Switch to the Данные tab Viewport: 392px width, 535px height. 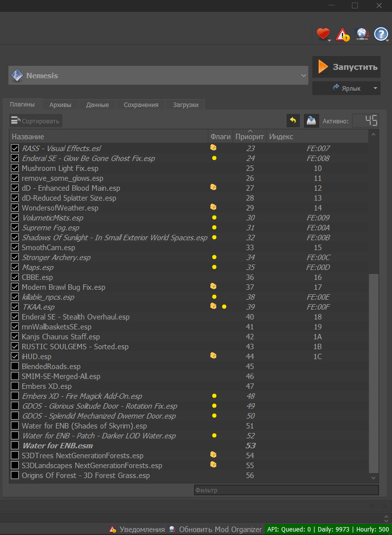[x=98, y=105]
